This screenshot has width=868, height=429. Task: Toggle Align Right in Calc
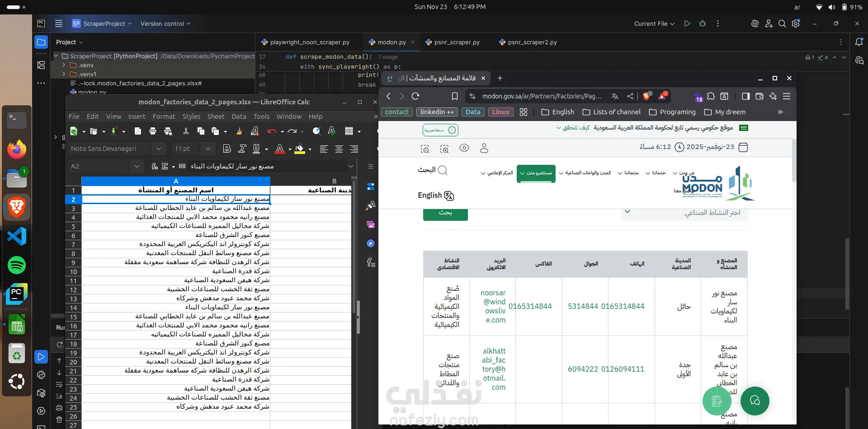[354, 149]
